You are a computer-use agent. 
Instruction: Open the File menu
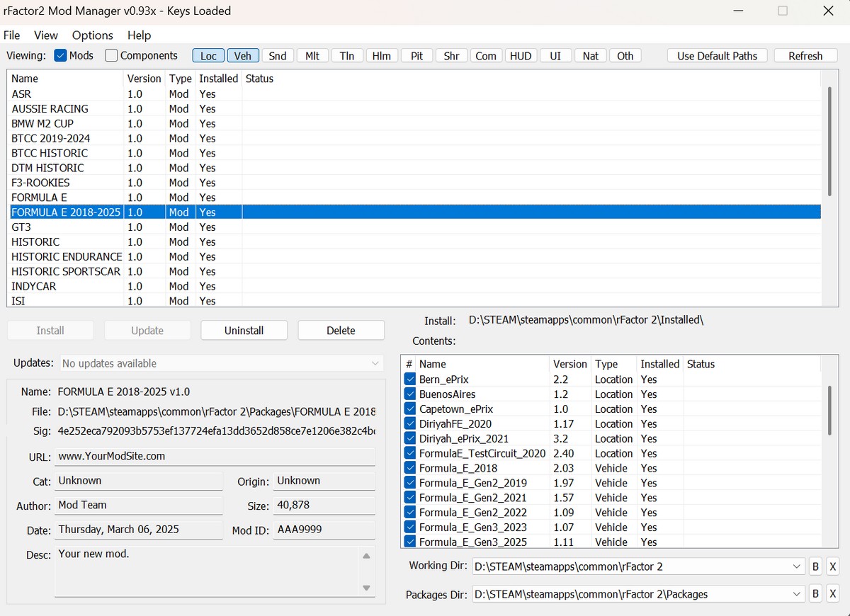pos(12,35)
